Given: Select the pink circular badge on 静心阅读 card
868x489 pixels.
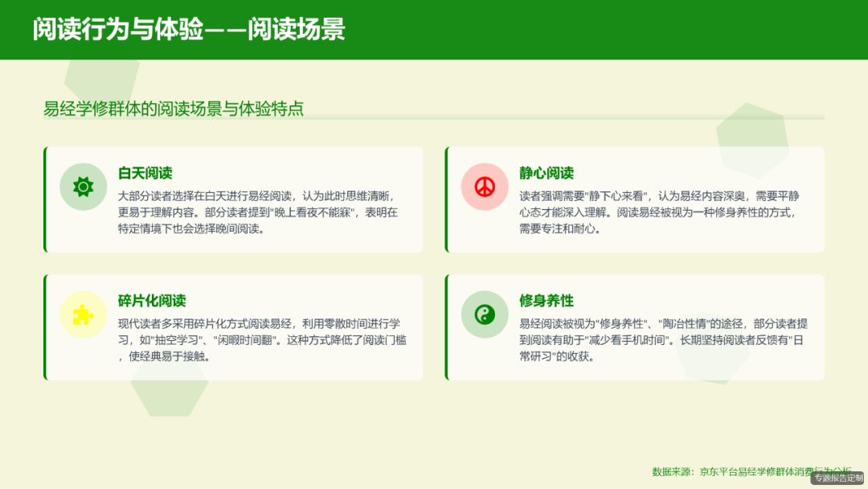Looking at the screenshot, I should 484,186.
